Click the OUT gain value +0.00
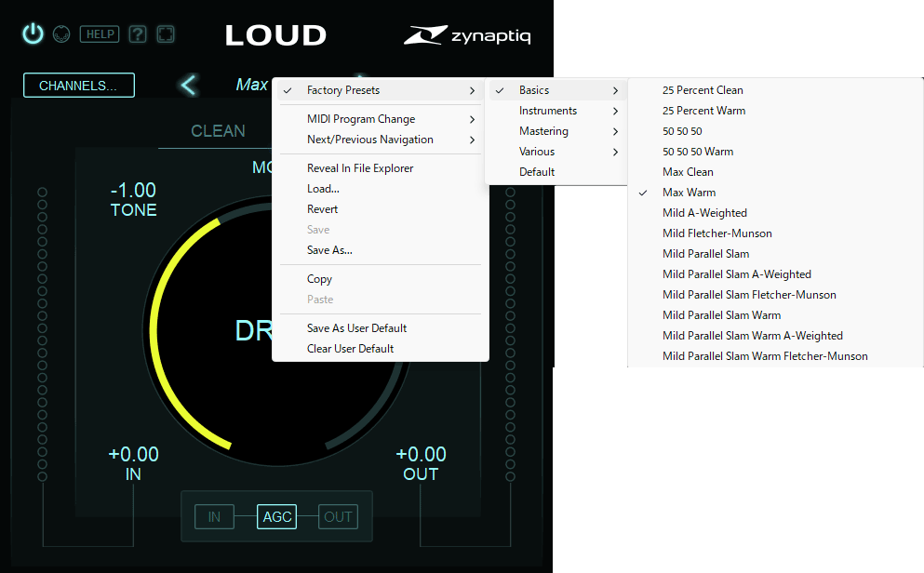This screenshot has height=573, width=924. 421,454
